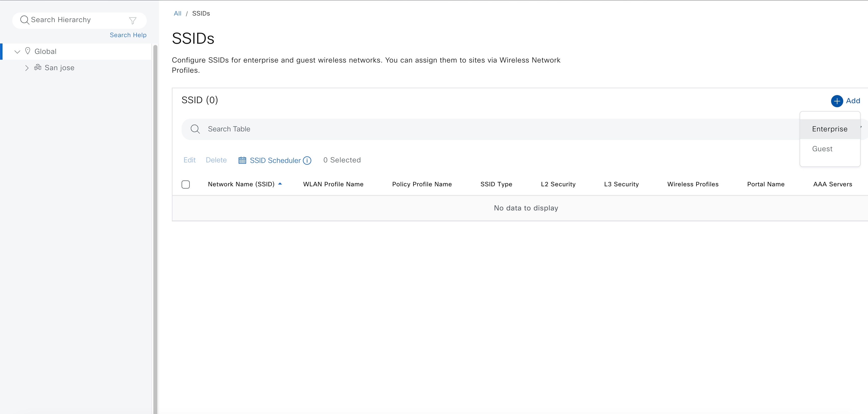868x414 pixels.
Task: Click the Global location pin icon
Action: point(28,51)
